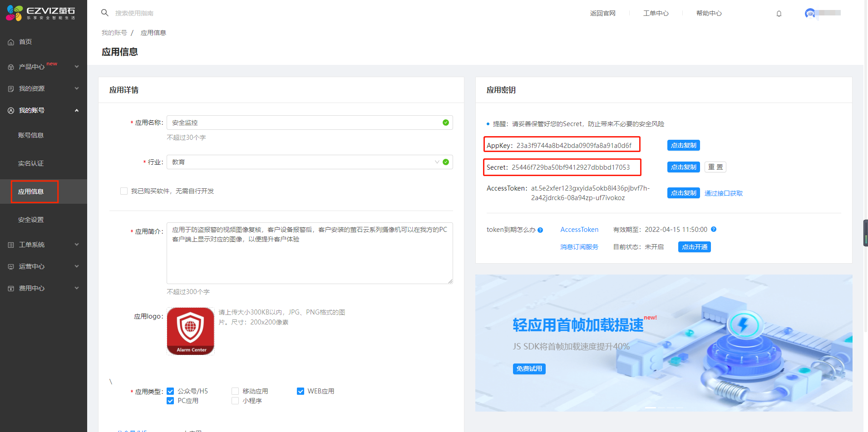Click the home icon beside 首页
The height and width of the screenshot is (432, 868).
click(x=11, y=42)
